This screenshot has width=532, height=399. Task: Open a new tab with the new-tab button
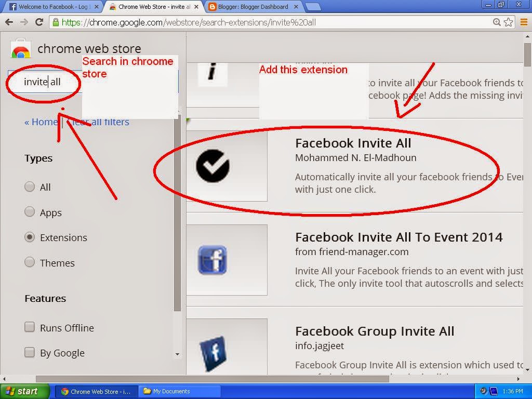pos(312,7)
